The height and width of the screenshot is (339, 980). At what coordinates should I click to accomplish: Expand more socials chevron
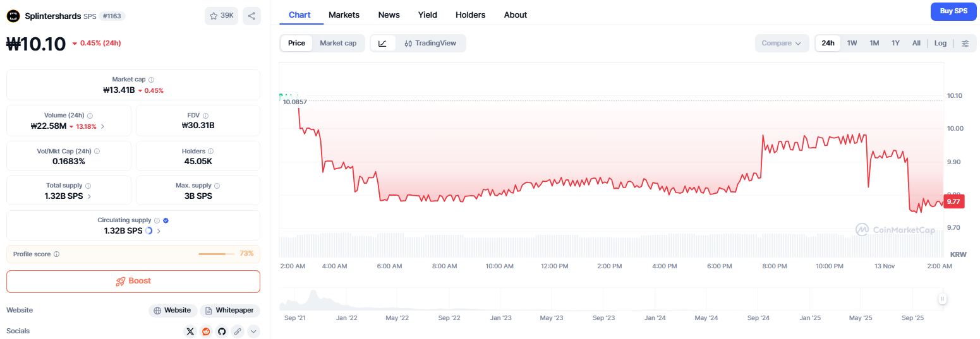tap(253, 331)
